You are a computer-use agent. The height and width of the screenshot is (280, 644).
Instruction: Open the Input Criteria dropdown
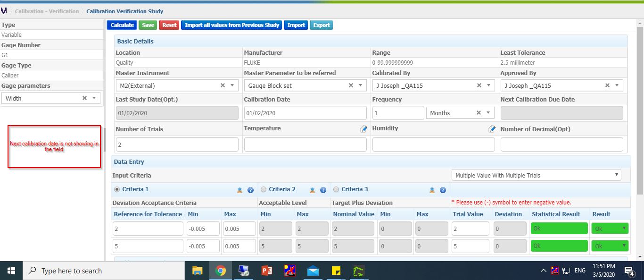pyautogui.click(x=536, y=175)
